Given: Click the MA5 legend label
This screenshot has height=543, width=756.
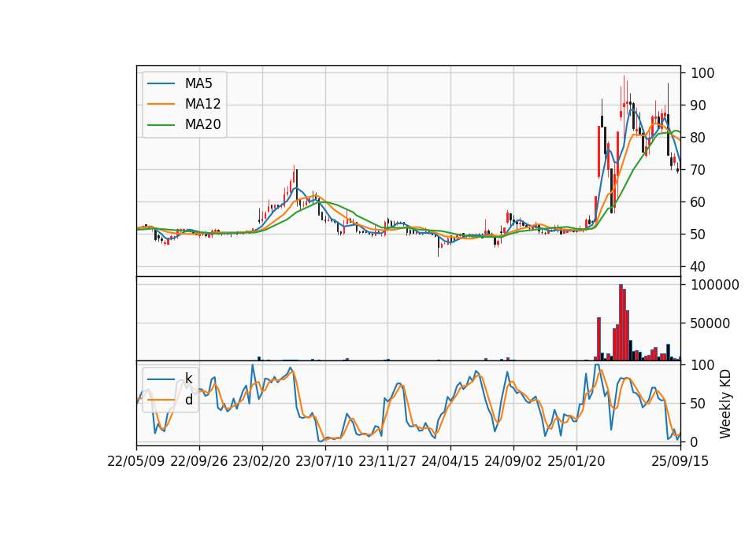Looking at the screenshot, I should click(x=198, y=83).
